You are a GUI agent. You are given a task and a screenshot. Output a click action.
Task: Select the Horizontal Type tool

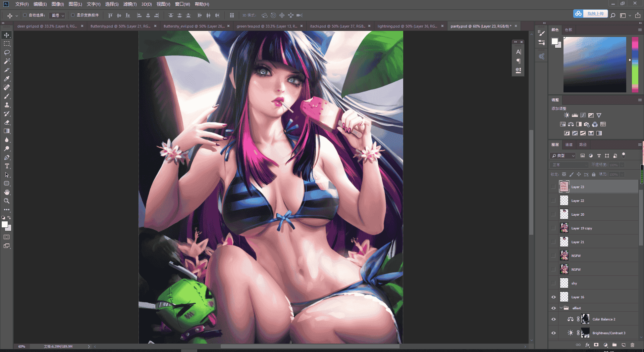click(7, 166)
